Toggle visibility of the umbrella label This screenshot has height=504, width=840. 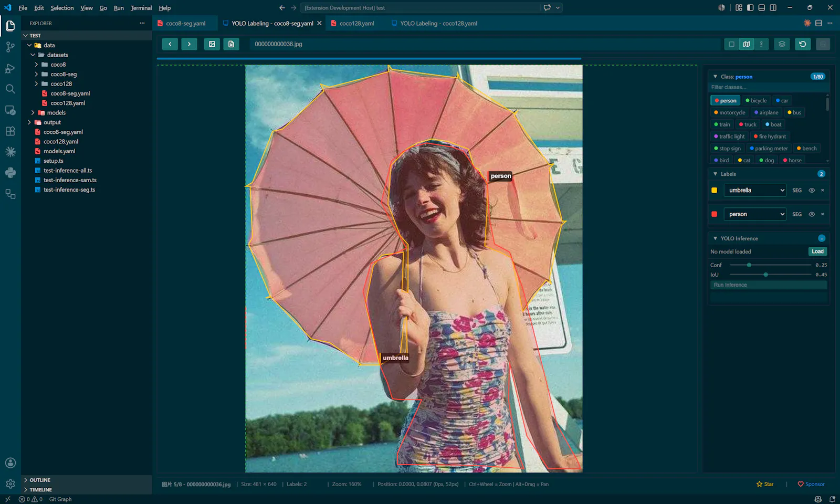812,191
